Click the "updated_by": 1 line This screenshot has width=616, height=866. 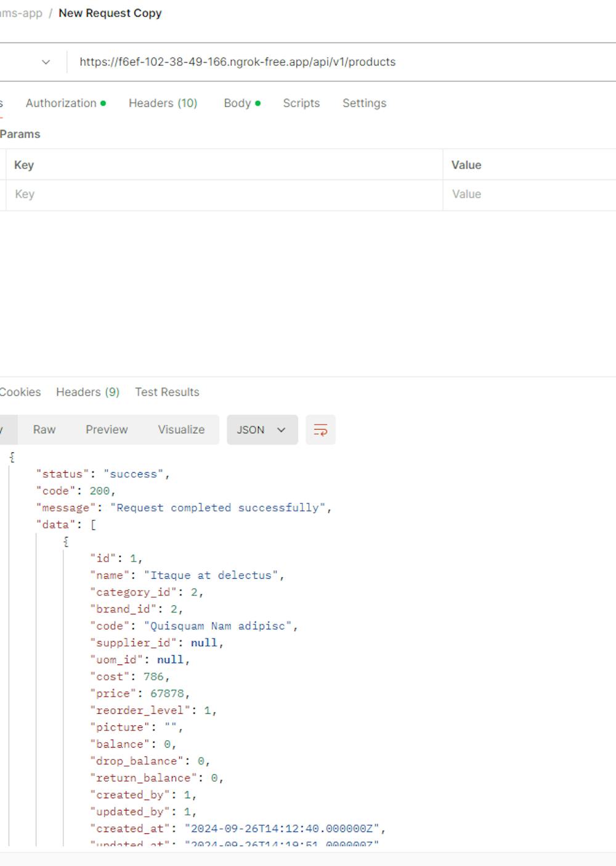pyautogui.click(x=144, y=812)
